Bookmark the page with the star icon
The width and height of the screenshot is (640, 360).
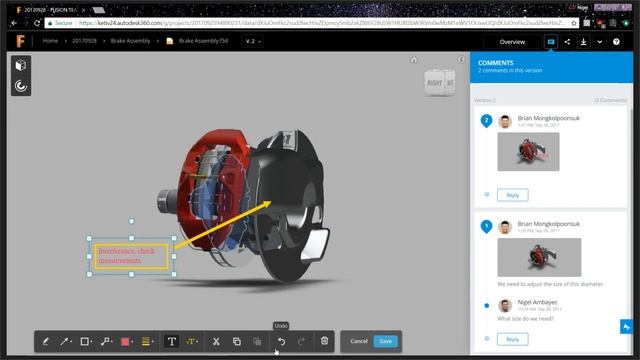point(573,23)
